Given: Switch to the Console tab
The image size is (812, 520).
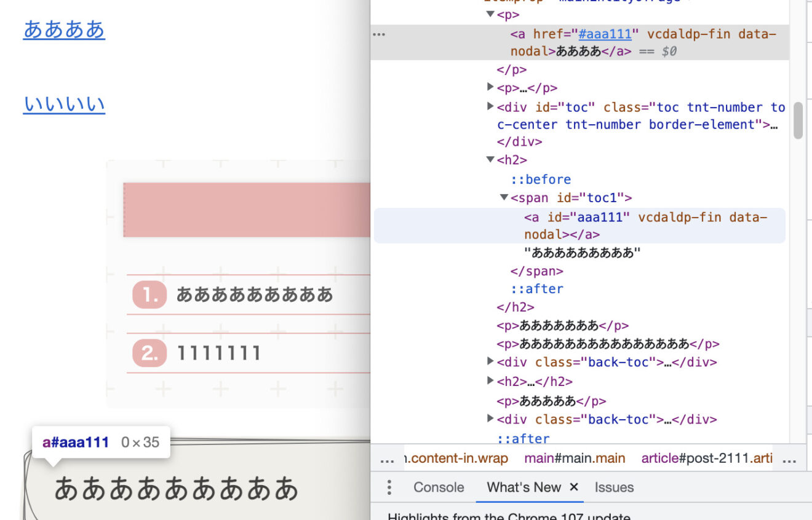Looking at the screenshot, I should pyautogui.click(x=438, y=487).
